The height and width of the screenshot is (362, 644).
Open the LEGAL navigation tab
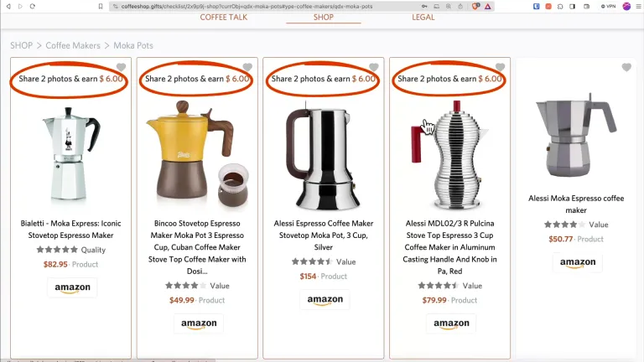tap(423, 18)
